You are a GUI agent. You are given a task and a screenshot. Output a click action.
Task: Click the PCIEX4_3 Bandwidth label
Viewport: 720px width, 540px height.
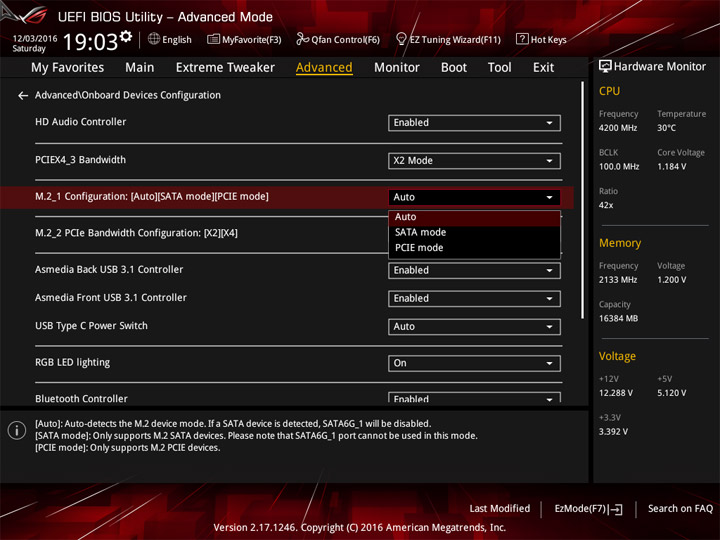[80, 160]
